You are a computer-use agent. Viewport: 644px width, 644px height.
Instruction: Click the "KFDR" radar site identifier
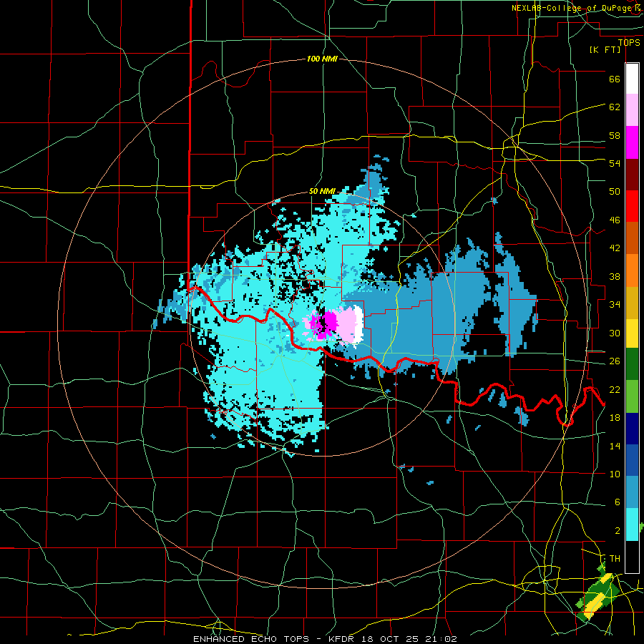click(x=343, y=639)
